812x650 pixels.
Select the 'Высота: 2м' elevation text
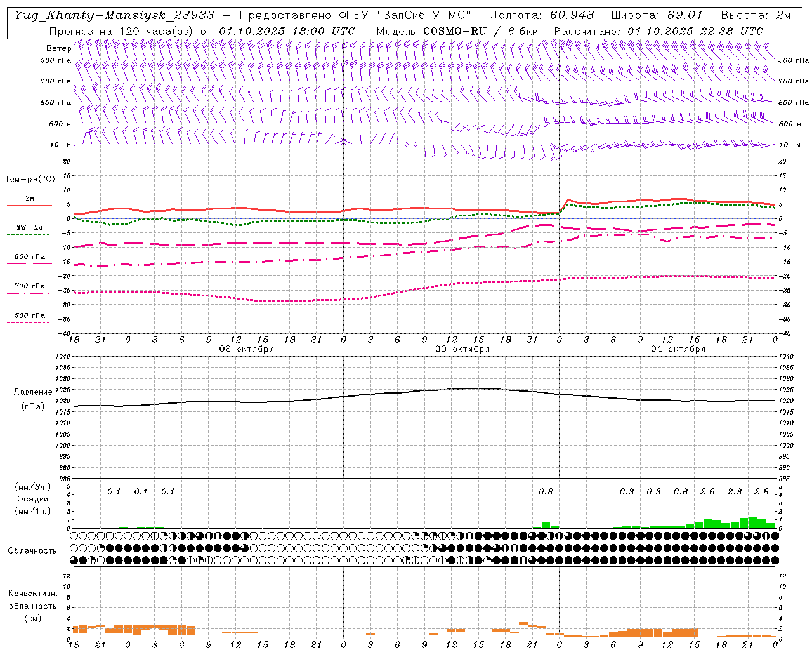(756, 15)
